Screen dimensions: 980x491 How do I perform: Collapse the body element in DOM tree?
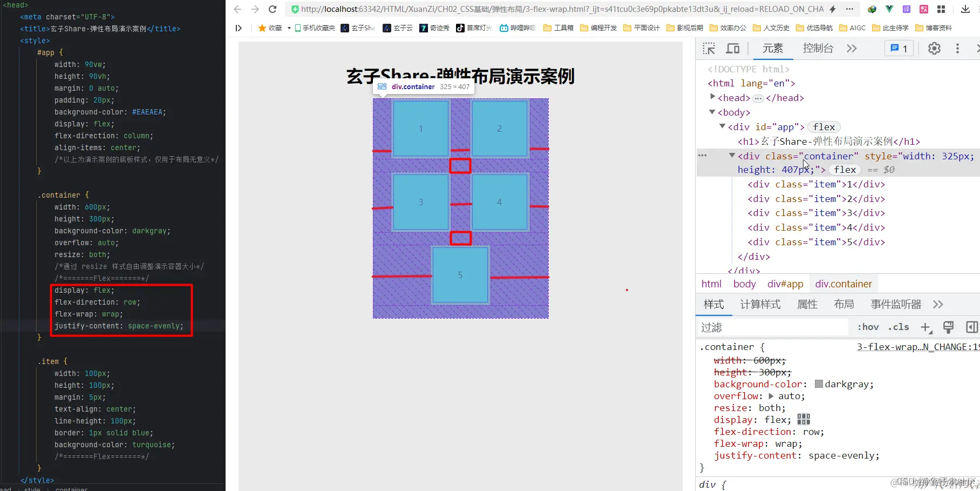[x=712, y=112]
